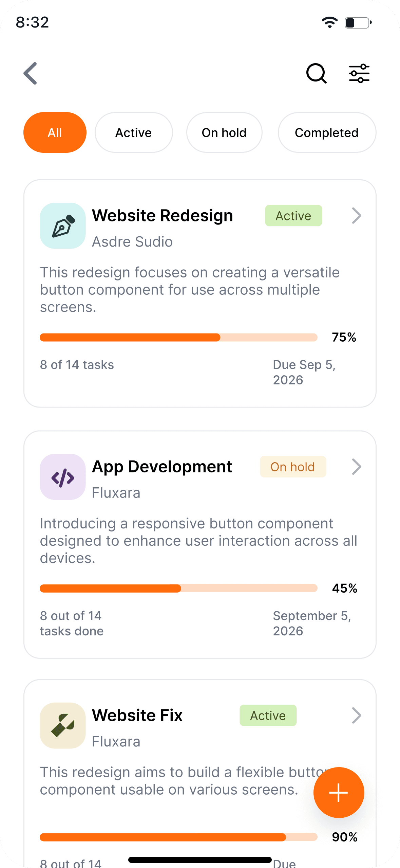Tap the Website Fix hammer icon

tap(63, 725)
